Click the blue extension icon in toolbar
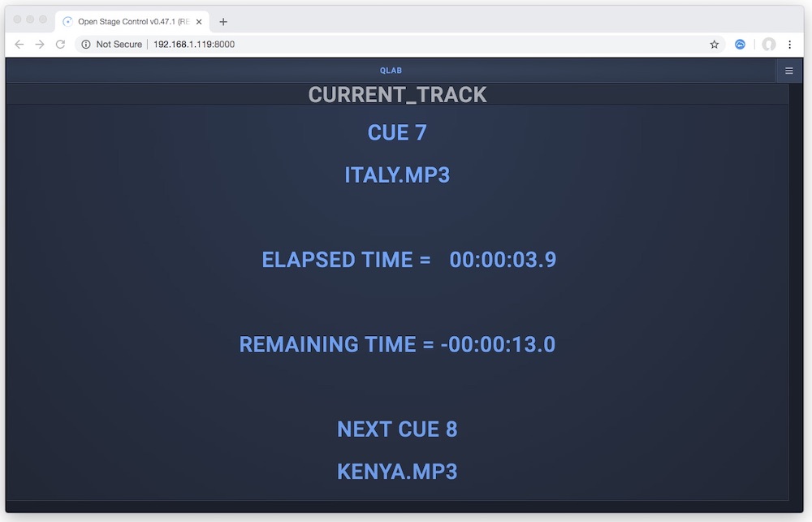 pos(740,45)
